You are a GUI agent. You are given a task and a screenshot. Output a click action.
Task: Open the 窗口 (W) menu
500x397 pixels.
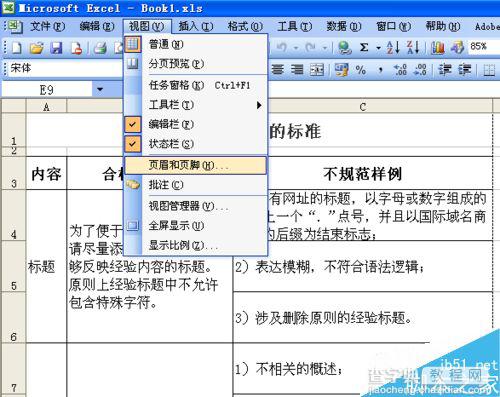[393, 26]
